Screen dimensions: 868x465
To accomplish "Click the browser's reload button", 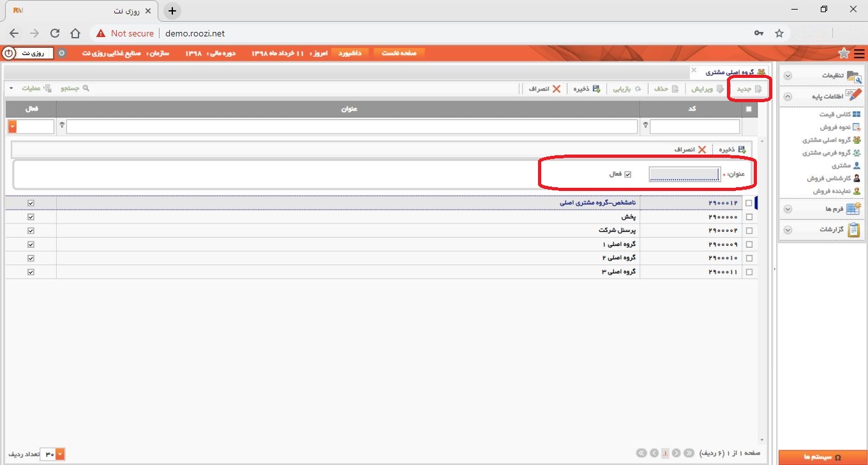I will 55,33.
